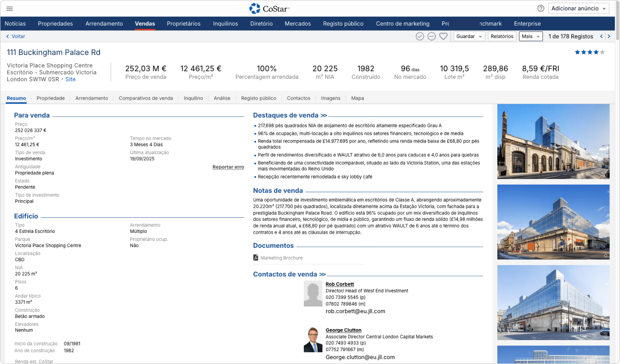Go to previous record arrow
The image size is (620, 364).
[601, 36]
